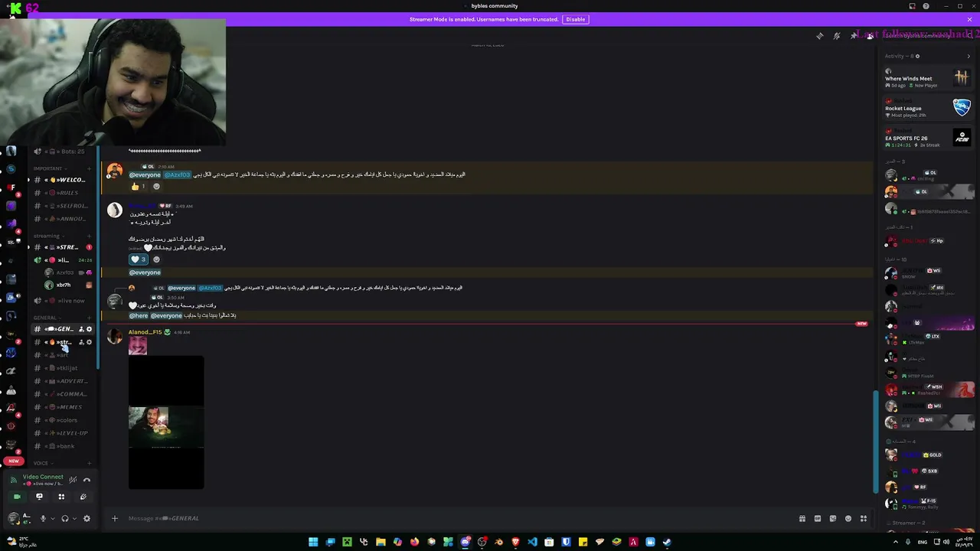
Task: Select user Azxf03 in voice channel
Action: click(67, 272)
